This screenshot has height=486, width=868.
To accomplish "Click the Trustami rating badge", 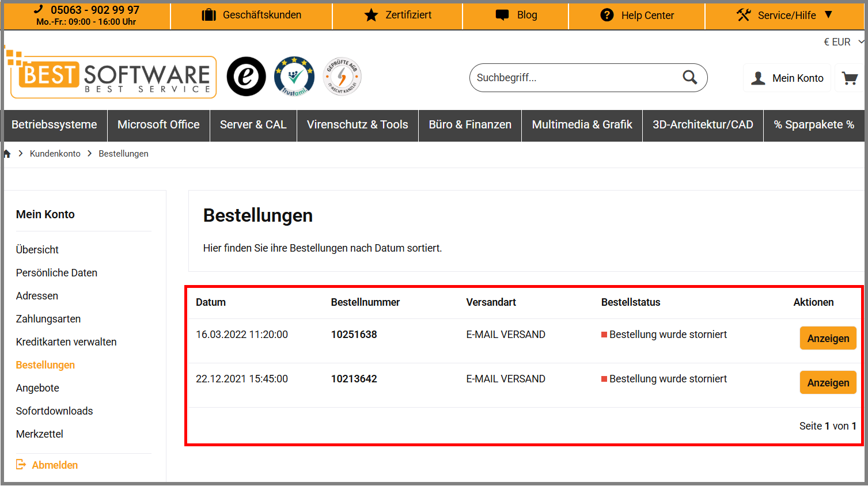I will 294,77.
